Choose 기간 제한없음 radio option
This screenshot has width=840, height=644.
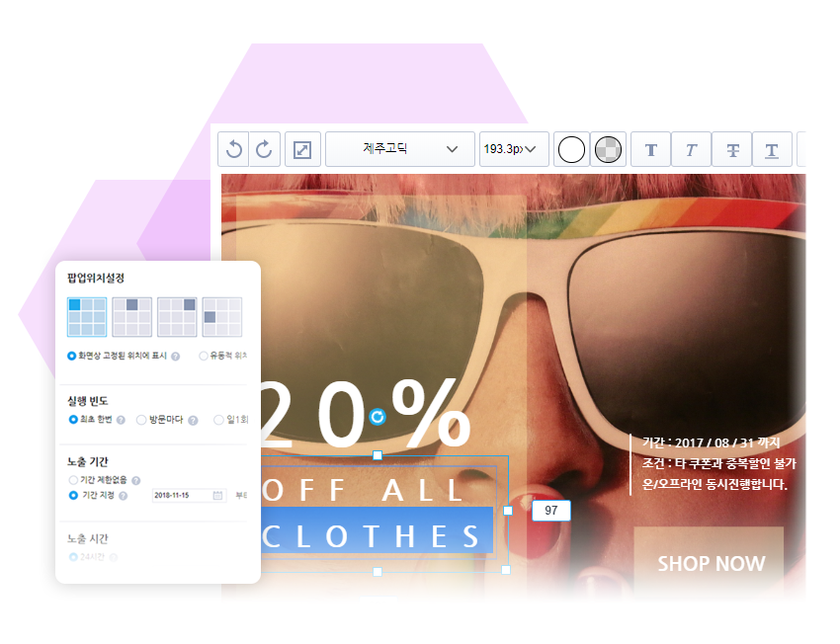point(73,480)
